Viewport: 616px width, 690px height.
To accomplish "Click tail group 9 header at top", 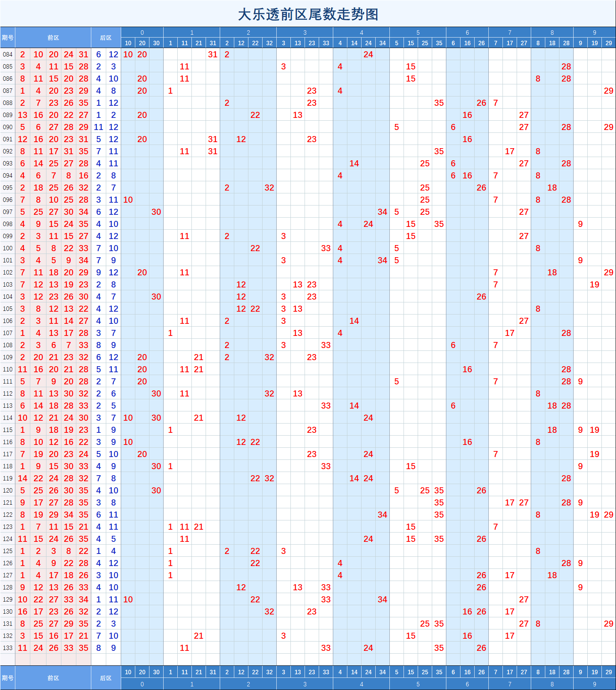I will coord(595,33).
